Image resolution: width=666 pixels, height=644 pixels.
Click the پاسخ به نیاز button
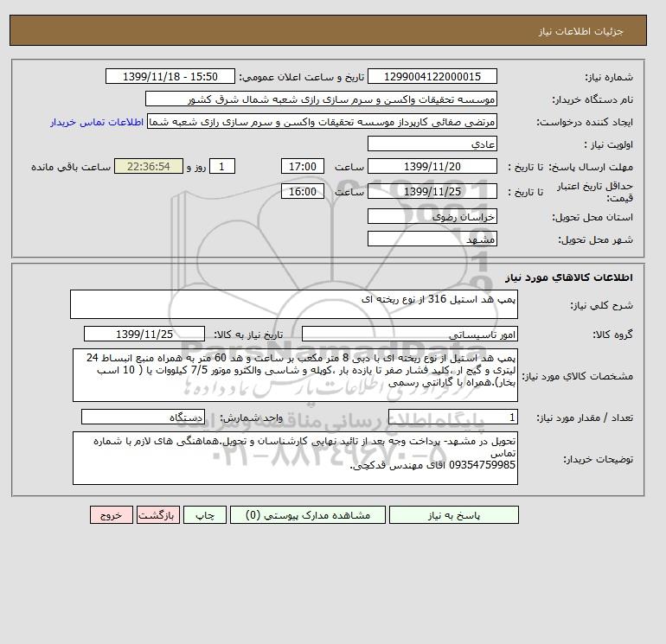coord(453,515)
